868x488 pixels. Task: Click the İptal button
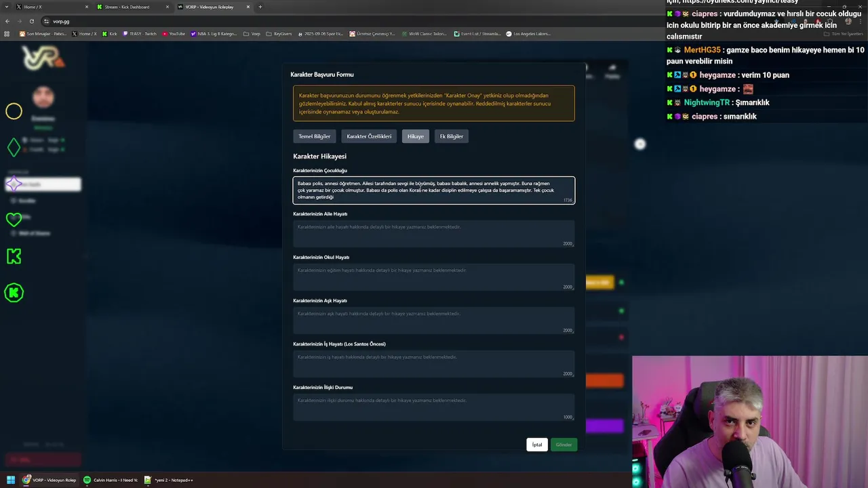pos(536,445)
